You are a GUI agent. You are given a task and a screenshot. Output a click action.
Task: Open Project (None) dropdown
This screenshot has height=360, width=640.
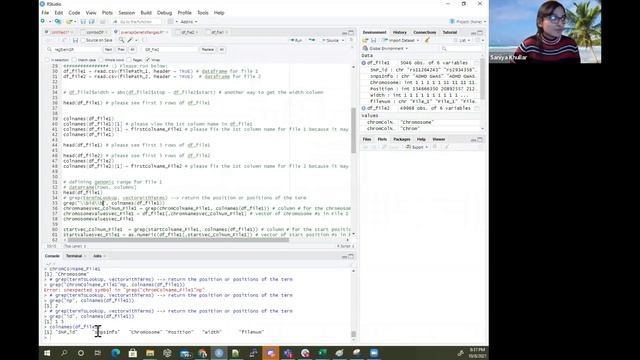click(x=468, y=22)
